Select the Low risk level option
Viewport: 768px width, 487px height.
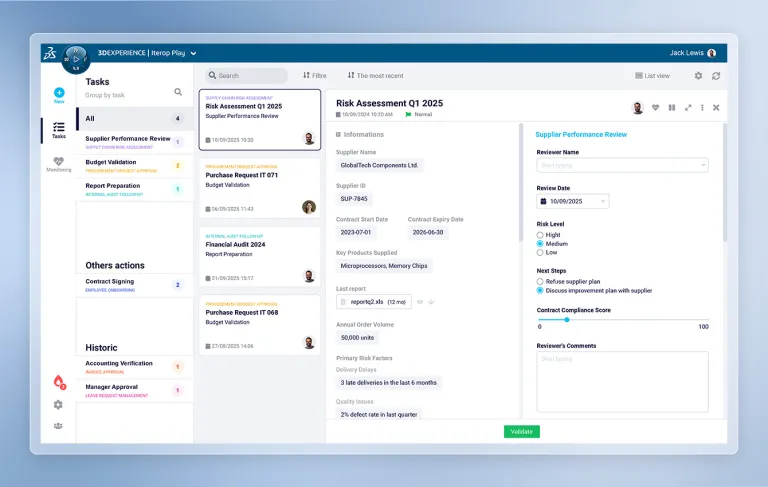pos(541,252)
